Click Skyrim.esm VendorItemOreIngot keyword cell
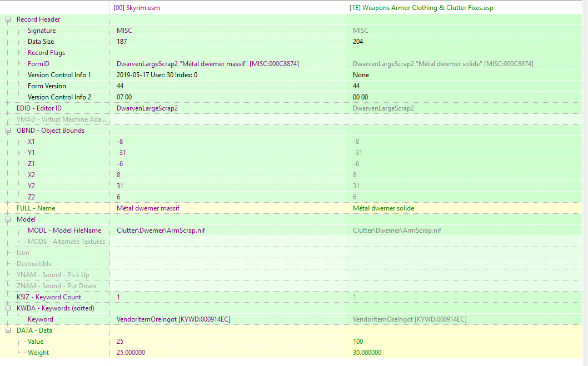Viewport: 588px width, 366px height. pyautogui.click(x=173, y=319)
